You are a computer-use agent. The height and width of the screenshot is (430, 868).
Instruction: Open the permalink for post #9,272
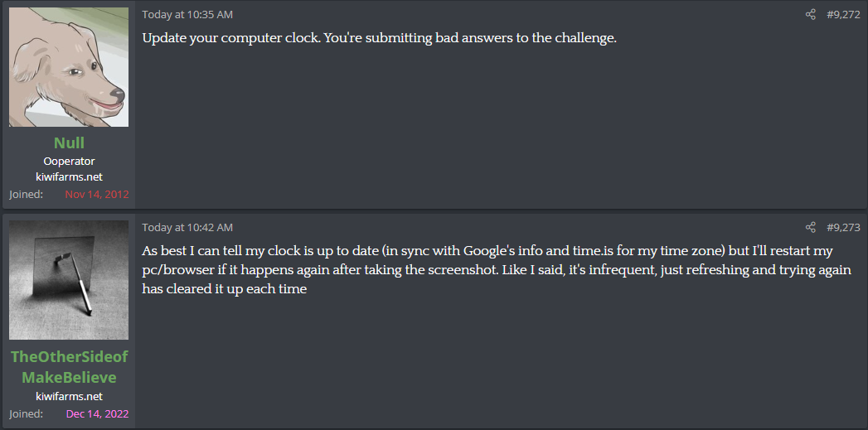click(843, 14)
